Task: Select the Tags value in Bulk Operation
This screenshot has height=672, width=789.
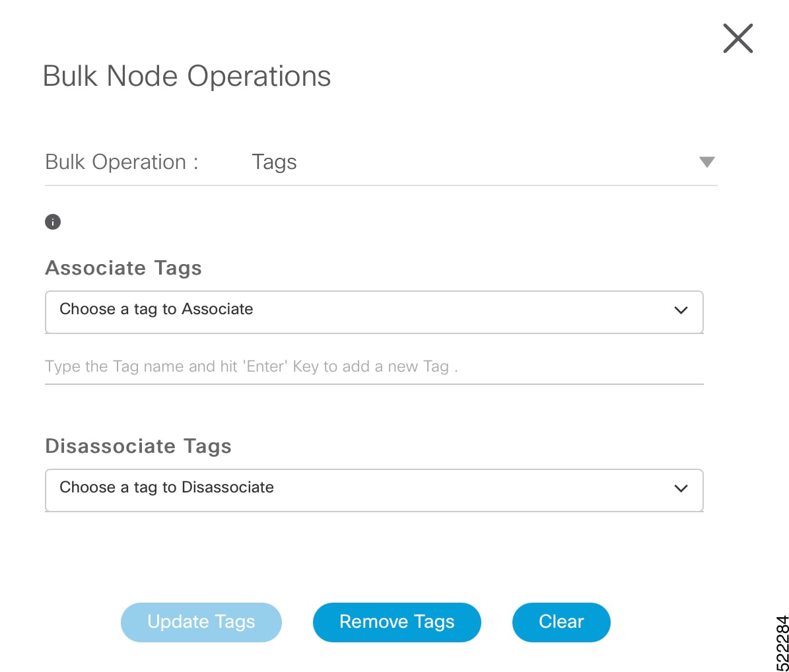Action: coord(274,162)
